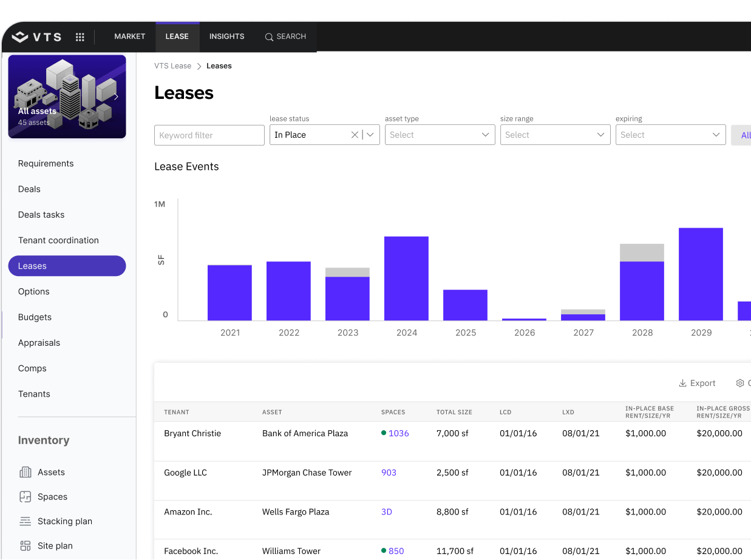Select the Amazon Inc. tenant cell

click(188, 511)
